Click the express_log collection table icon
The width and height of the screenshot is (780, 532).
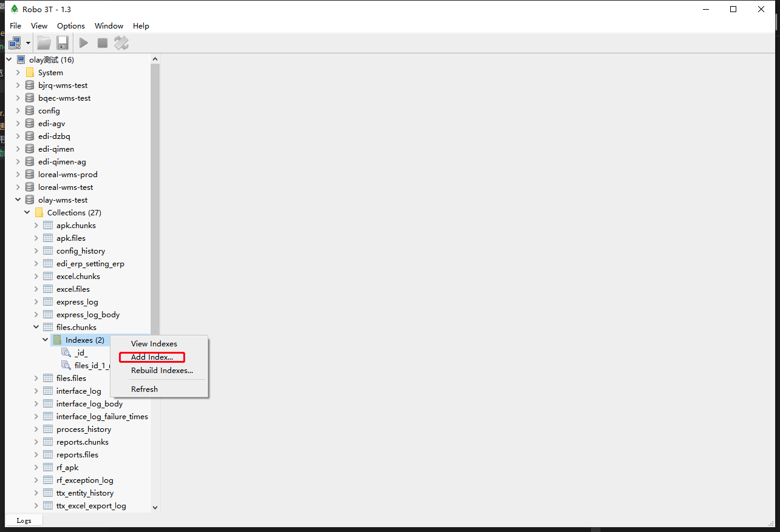click(48, 302)
